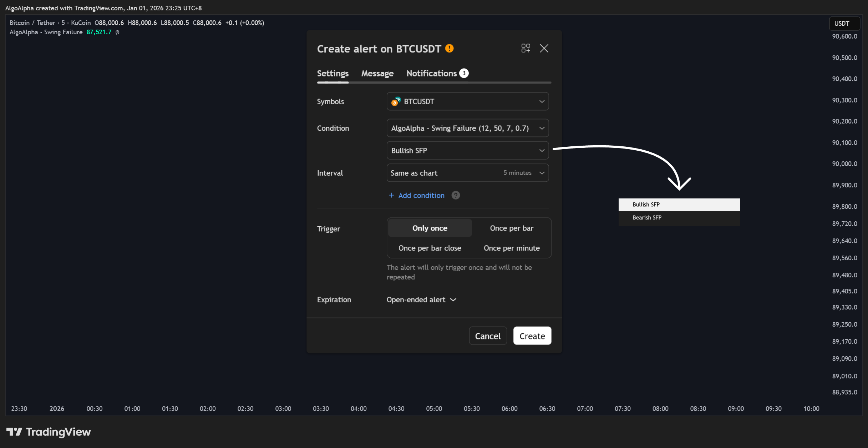Select the Once per bar trigger
868x448 pixels.
pyautogui.click(x=511, y=228)
